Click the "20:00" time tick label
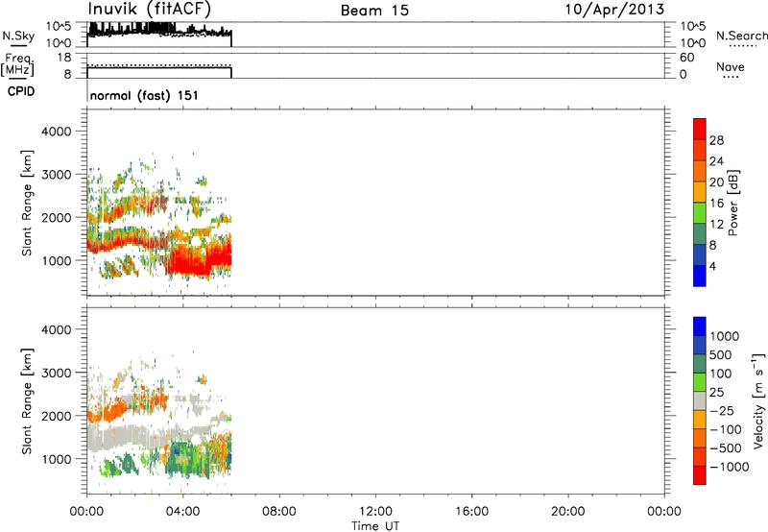768x532 pixels. click(x=568, y=512)
